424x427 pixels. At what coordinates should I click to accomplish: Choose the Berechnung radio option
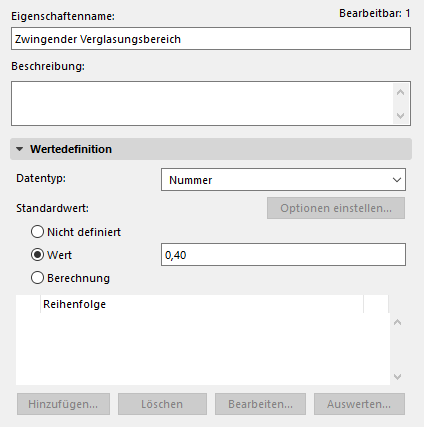(37, 278)
